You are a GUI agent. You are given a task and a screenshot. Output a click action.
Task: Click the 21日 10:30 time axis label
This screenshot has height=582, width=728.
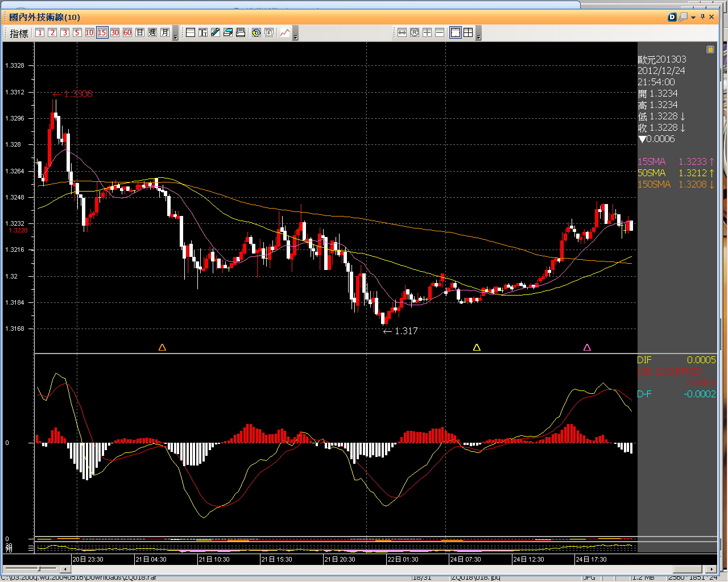[x=214, y=559]
